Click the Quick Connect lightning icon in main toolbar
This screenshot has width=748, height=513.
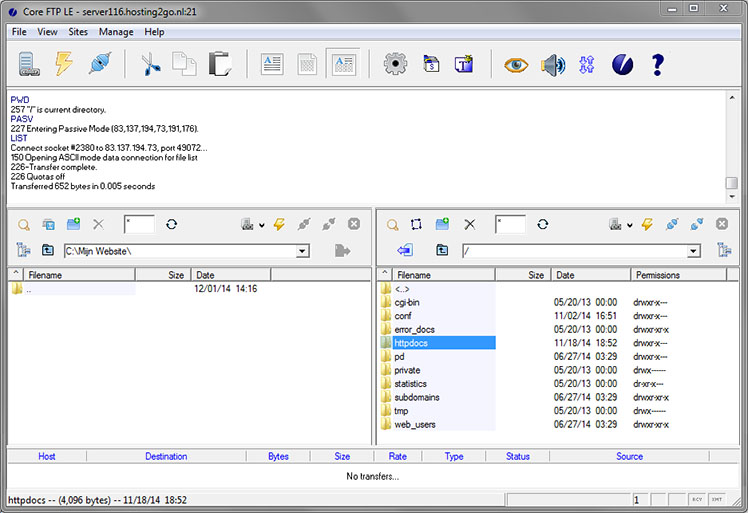[64, 64]
